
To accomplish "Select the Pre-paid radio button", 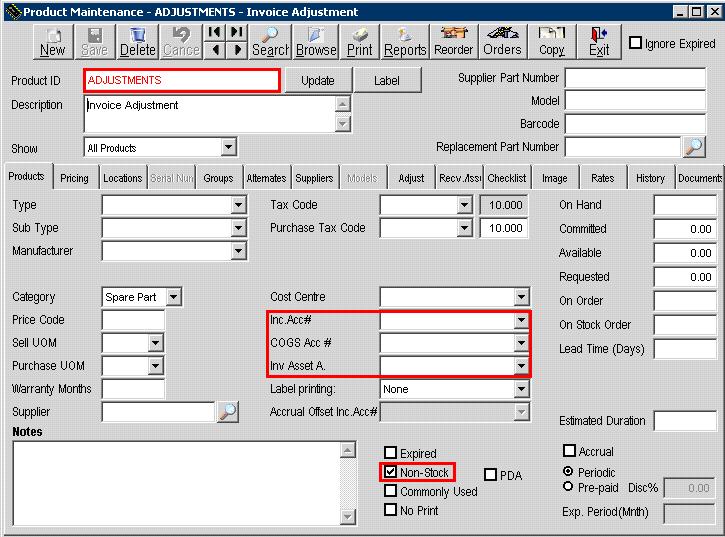I will pos(569,487).
